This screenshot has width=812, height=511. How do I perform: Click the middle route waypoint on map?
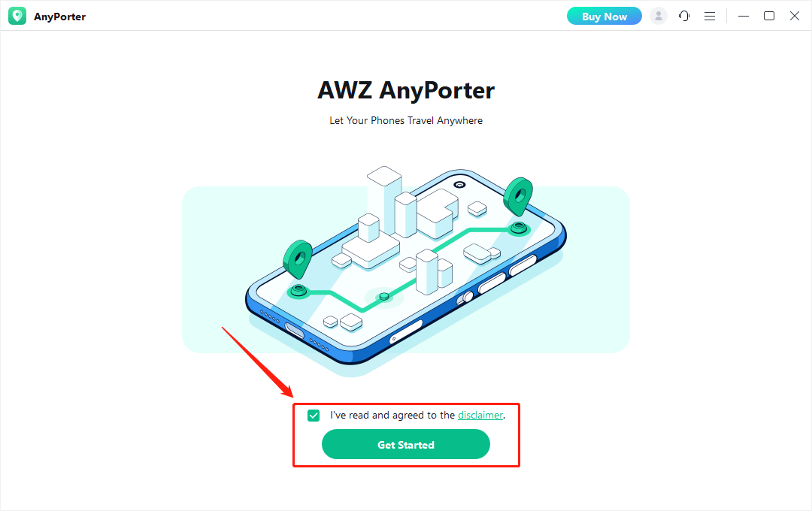(383, 297)
